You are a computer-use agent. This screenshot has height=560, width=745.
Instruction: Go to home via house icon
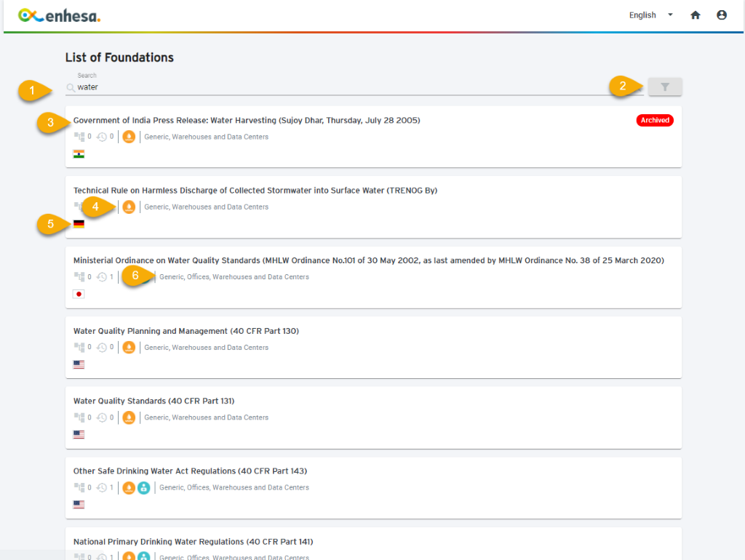695,15
